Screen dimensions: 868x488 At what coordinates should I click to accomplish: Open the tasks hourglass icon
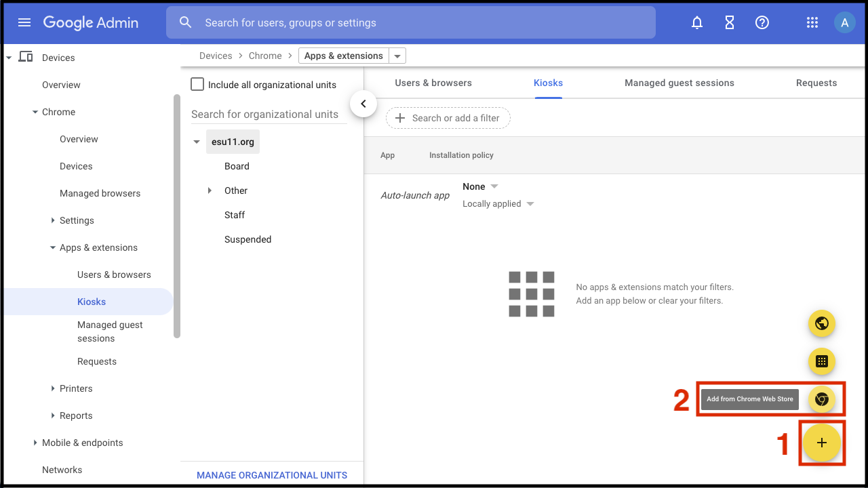(x=730, y=22)
